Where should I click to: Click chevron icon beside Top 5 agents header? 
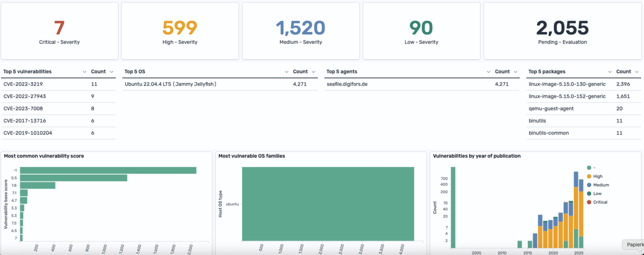(x=489, y=72)
